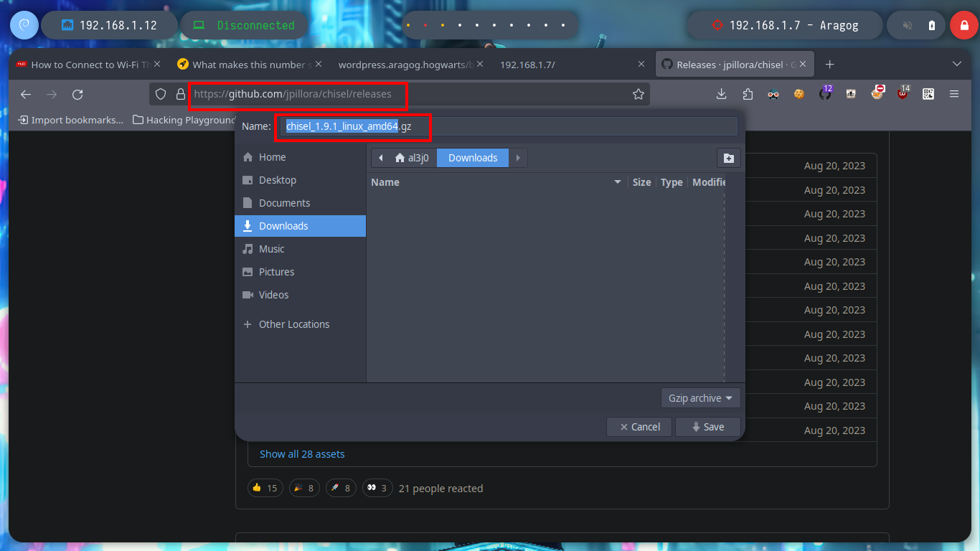Image resolution: width=980 pixels, height=551 pixels.
Task: Click the file Name input field
Action: [509, 126]
